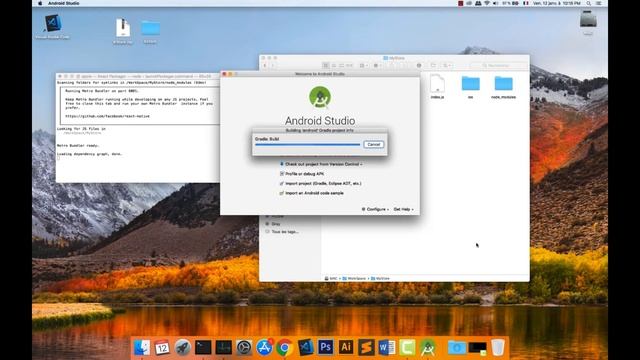640x360 pixels.
Task: Open the Get Help dropdown
Action: pyautogui.click(x=403, y=209)
